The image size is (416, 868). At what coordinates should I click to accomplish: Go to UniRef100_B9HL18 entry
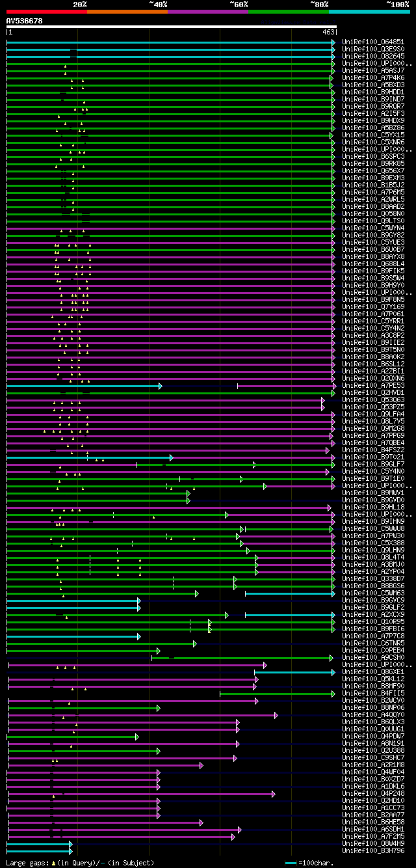tap(374, 507)
